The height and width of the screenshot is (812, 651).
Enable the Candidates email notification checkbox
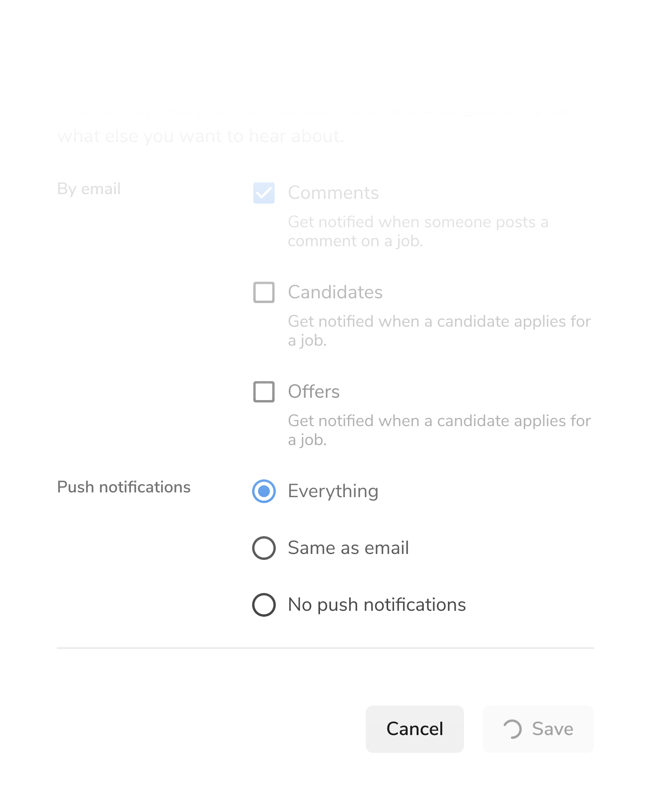click(x=264, y=292)
